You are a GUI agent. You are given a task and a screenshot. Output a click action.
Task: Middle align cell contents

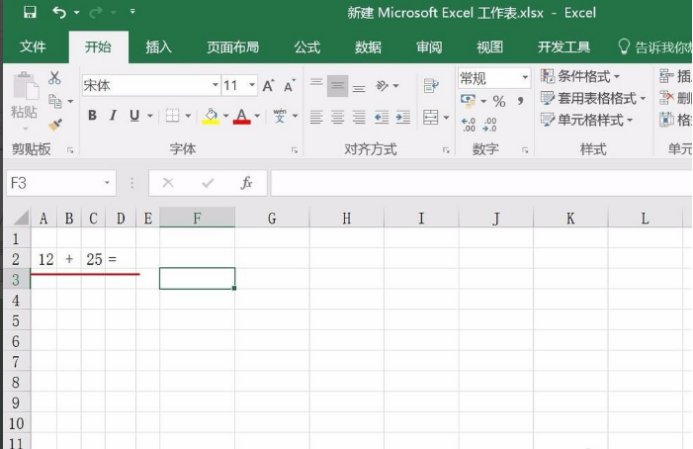pos(338,86)
